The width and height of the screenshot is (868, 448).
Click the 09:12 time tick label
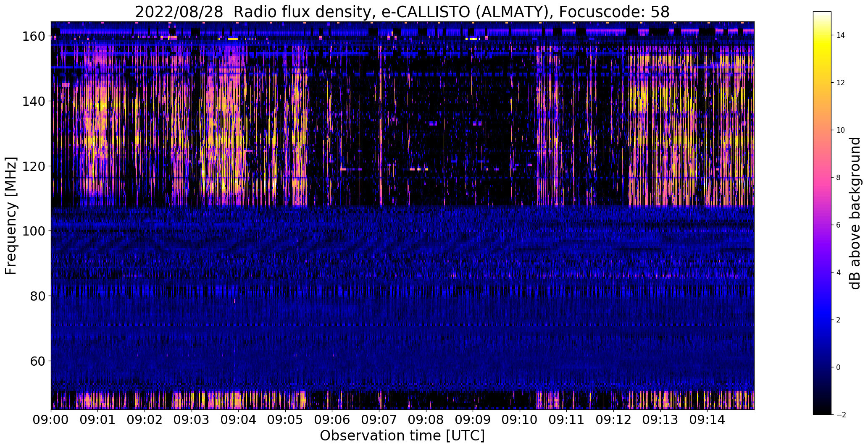(614, 419)
